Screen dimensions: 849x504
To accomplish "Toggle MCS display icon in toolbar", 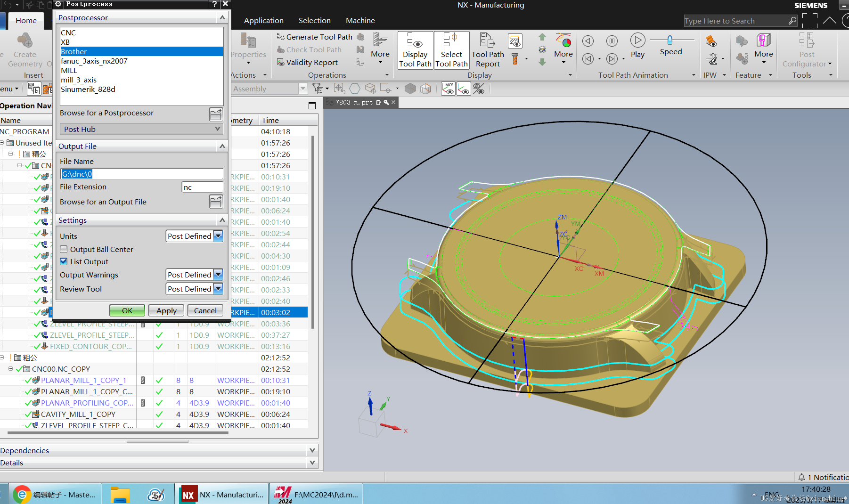I will pyautogui.click(x=448, y=89).
